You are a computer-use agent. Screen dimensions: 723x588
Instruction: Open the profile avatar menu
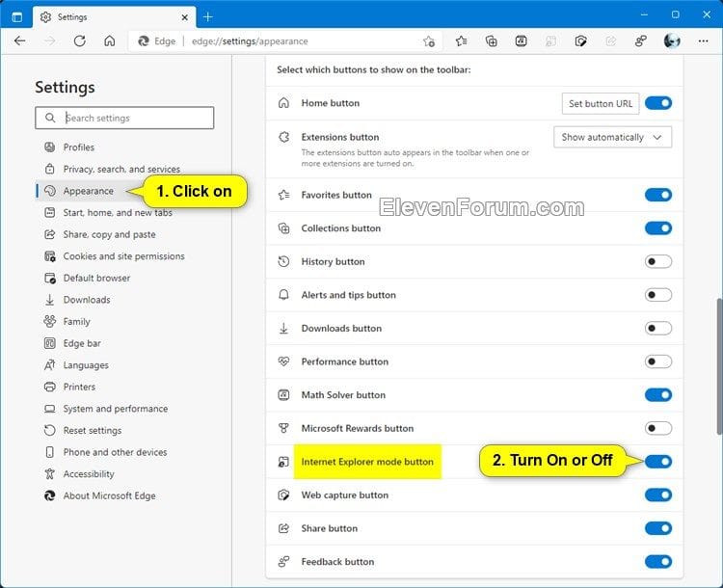[x=672, y=41]
